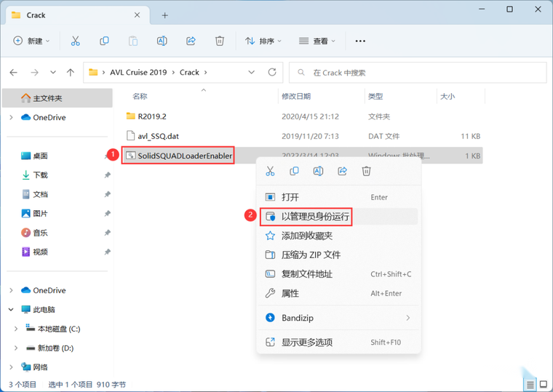Click the toolbar Share icon
Screen dimensions: 553x392
(x=191, y=41)
